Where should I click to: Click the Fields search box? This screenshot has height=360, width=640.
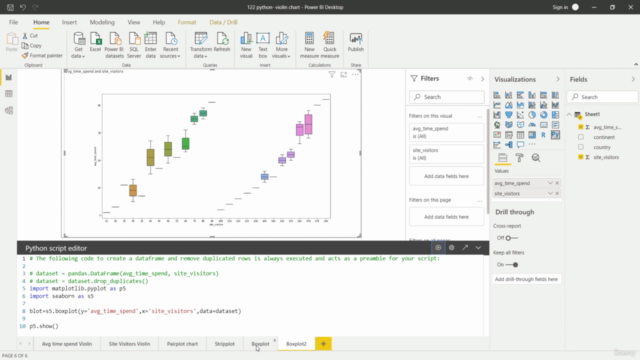(x=602, y=97)
